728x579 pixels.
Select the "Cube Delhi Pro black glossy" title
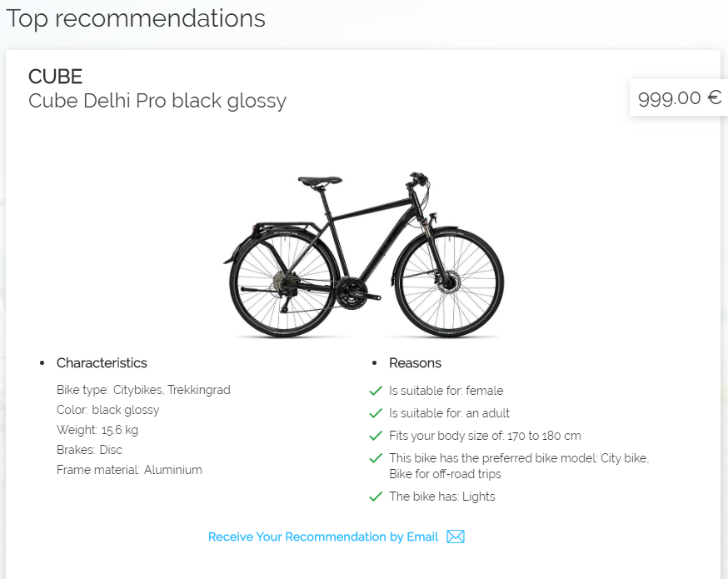pyautogui.click(x=157, y=101)
